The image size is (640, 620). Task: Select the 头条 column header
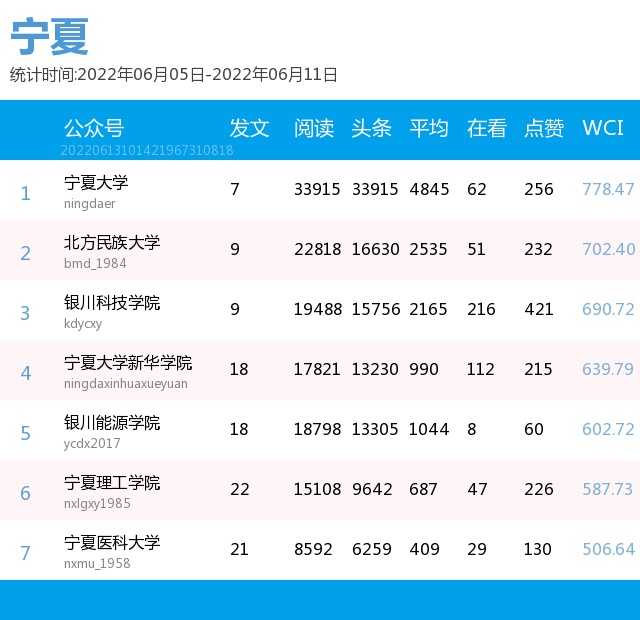(371, 128)
